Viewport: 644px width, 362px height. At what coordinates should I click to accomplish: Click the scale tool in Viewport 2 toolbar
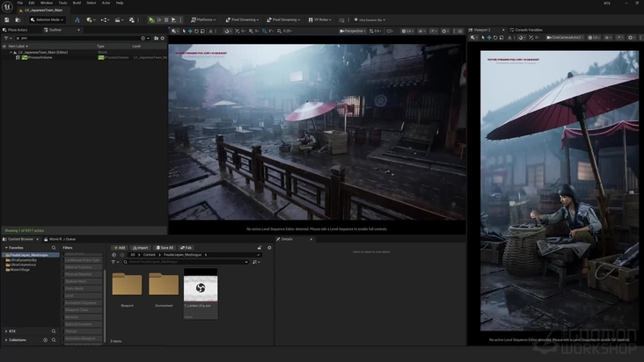(x=501, y=37)
